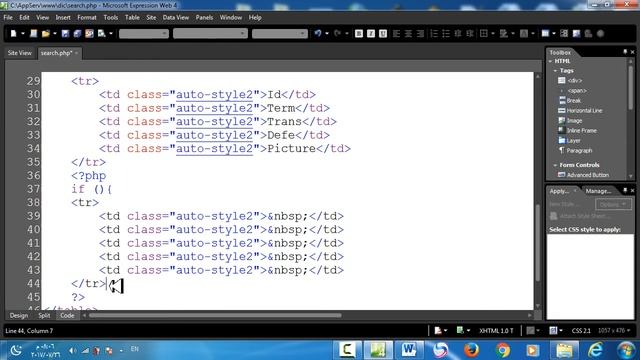Open the Data View menu
640x360 pixels.
coord(176,18)
